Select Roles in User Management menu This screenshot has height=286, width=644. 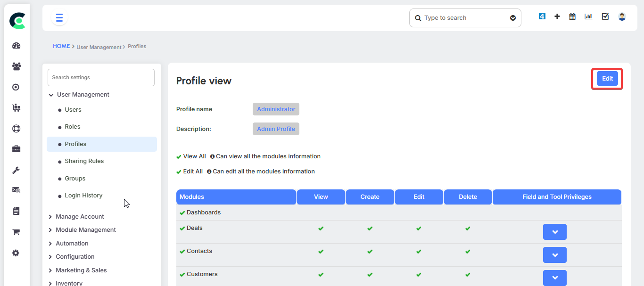click(73, 127)
